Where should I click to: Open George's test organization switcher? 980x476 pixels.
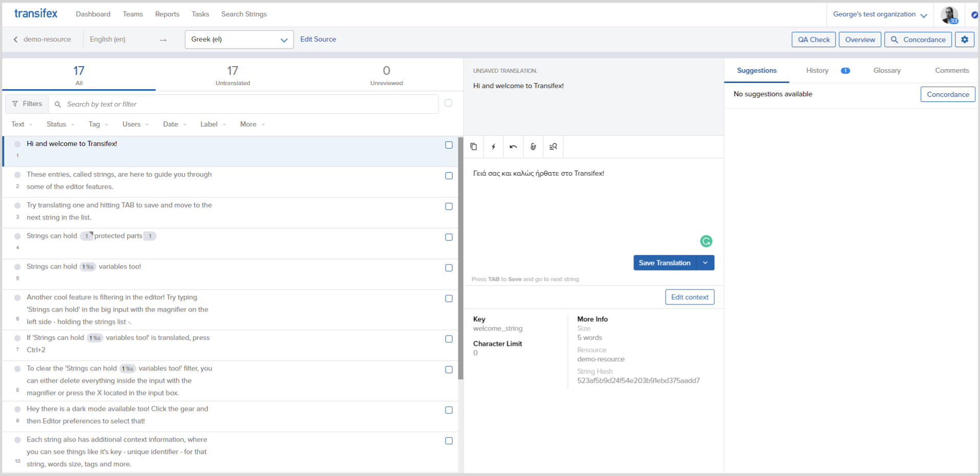[880, 14]
